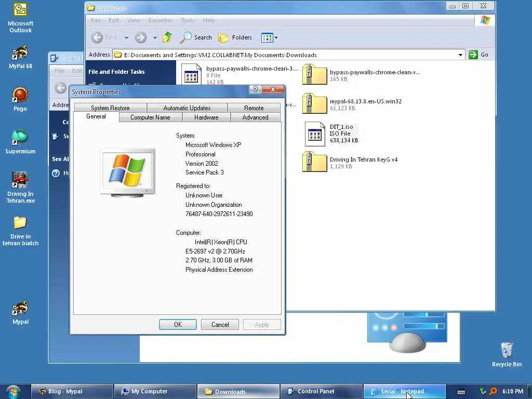Viewport: 532px width, 399px height.
Task: Switch to Blog - Mypal taskbar button
Action: [72, 392]
